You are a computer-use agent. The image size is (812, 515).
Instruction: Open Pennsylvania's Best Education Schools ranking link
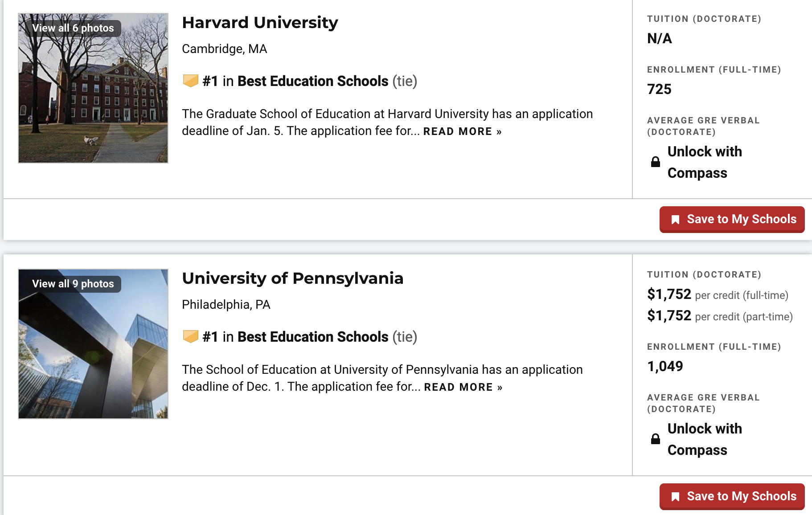pos(313,337)
